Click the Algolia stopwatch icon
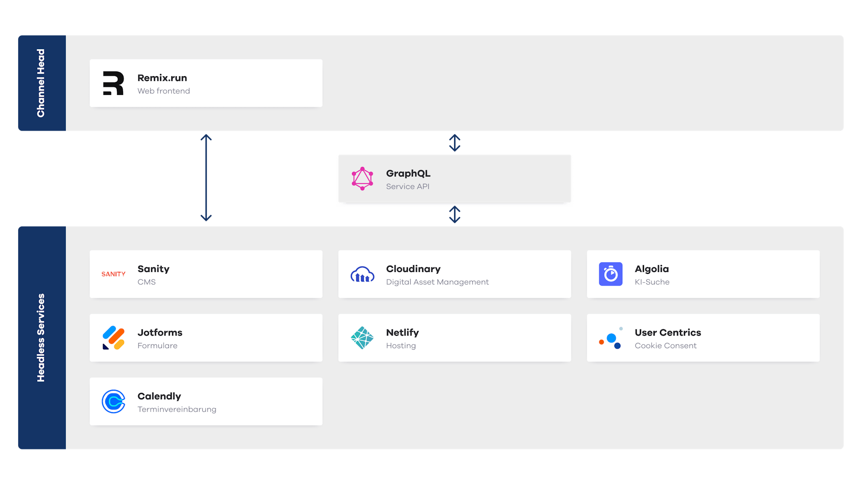 click(x=611, y=274)
